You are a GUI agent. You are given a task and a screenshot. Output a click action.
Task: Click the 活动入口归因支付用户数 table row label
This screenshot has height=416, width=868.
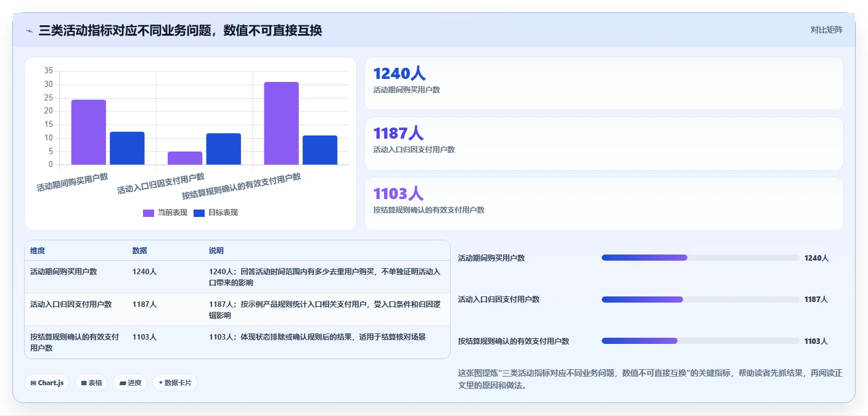pos(71,304)
